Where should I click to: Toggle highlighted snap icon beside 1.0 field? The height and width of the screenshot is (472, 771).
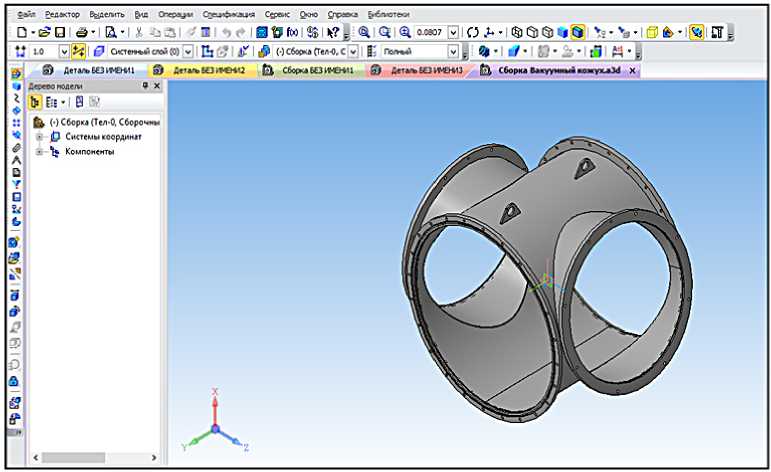[x=78, y=51]
